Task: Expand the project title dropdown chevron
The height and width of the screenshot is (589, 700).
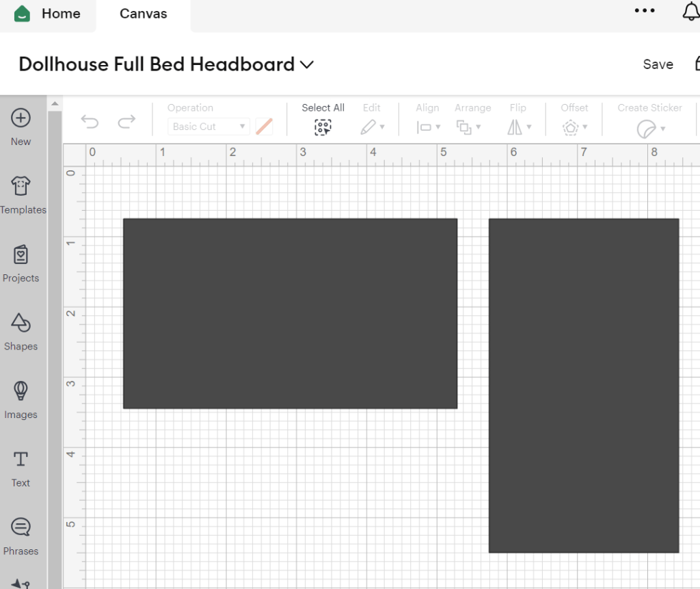Action: (x=307, y=64)
